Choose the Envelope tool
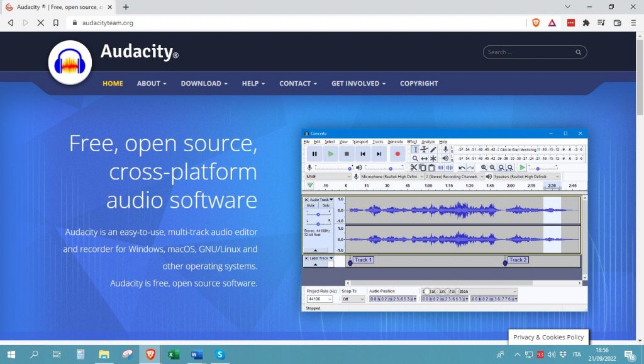Screen dimensions: 644x364 click(x=424, y=149)
